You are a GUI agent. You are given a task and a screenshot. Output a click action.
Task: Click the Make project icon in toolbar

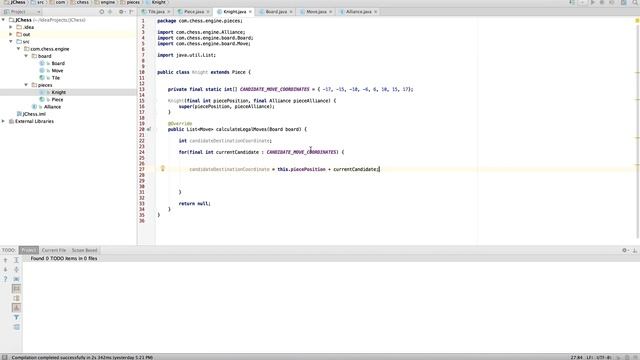tap(572, 2)
